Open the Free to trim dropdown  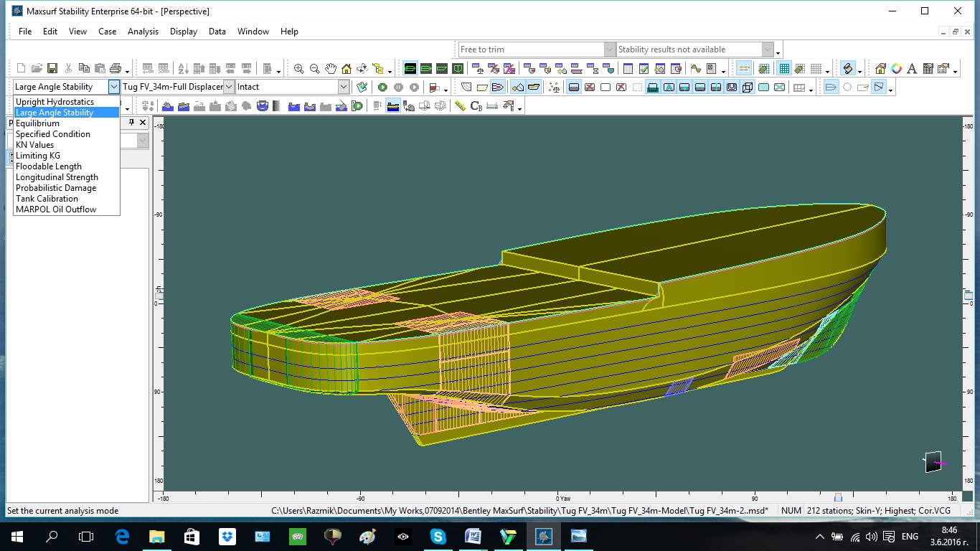pos(609,50)
